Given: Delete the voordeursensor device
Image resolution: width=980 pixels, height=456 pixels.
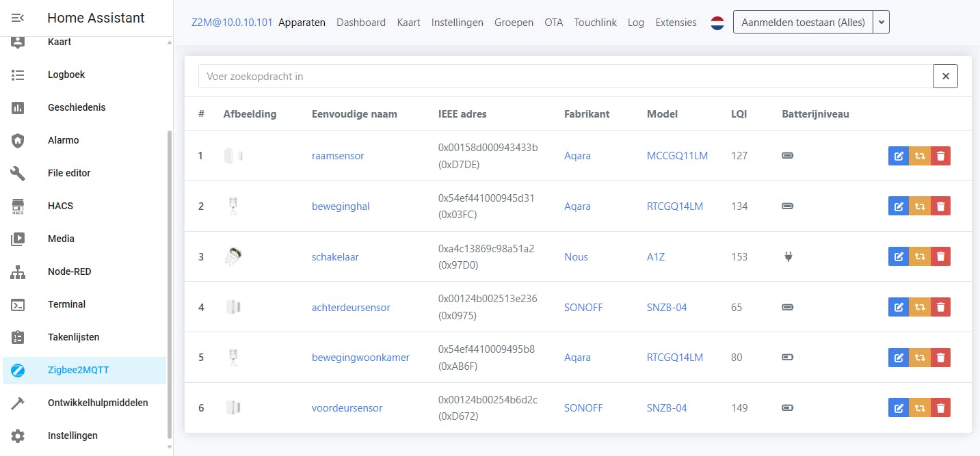Looking at the screenshot, I should point(940,408).
